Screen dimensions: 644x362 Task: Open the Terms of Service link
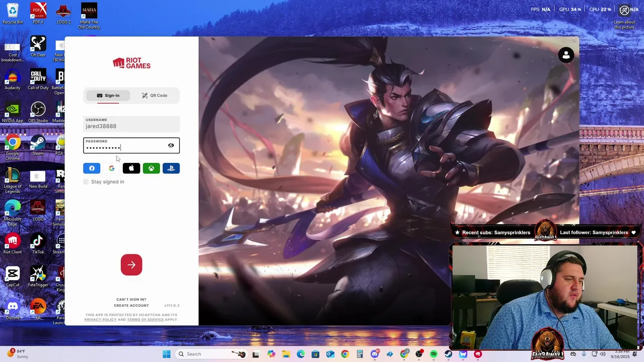(x=145, y=320)
